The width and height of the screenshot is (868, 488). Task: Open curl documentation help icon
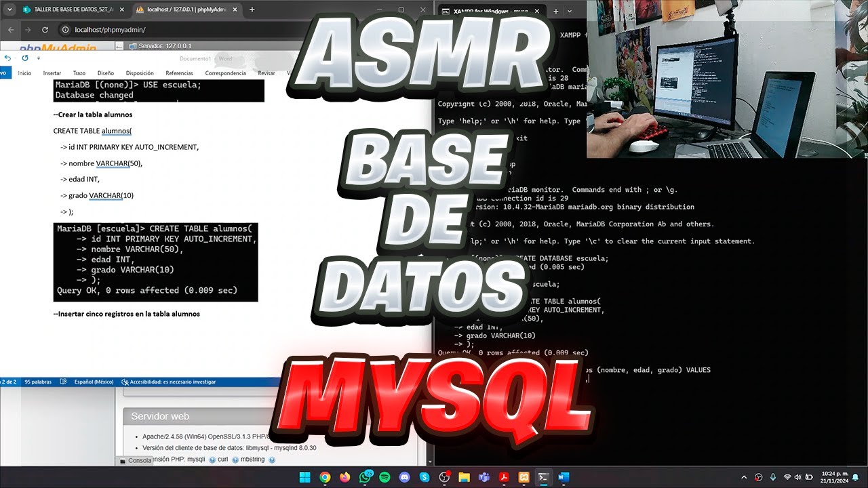pos(235,460)
